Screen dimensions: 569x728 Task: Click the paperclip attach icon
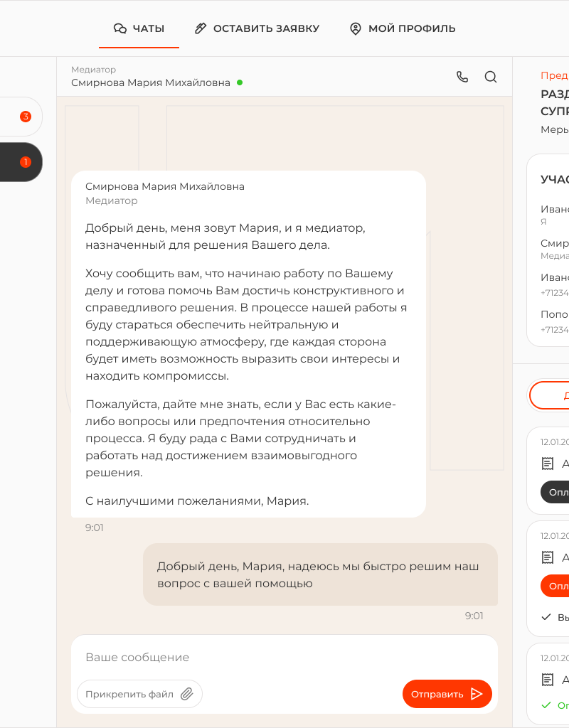(x=187, y=694)
